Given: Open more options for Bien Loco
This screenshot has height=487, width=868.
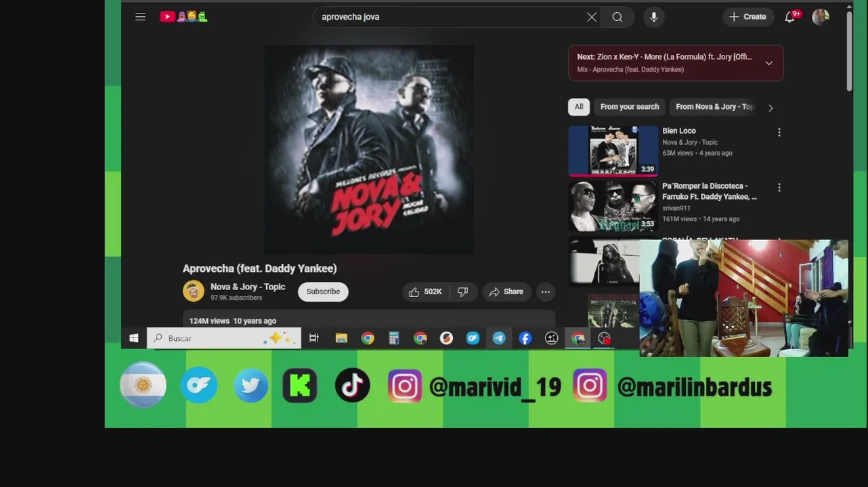Looking at the screenshot, I should click(x=779, y=133).
